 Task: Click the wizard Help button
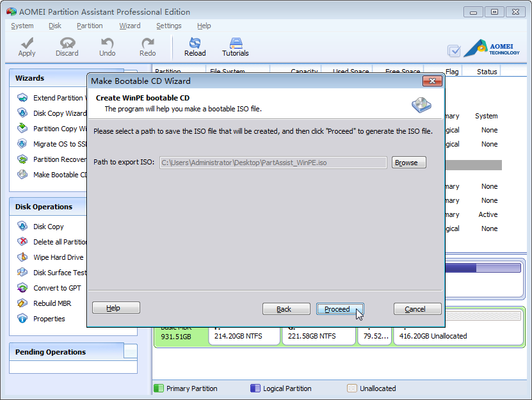tap(116, 308)
